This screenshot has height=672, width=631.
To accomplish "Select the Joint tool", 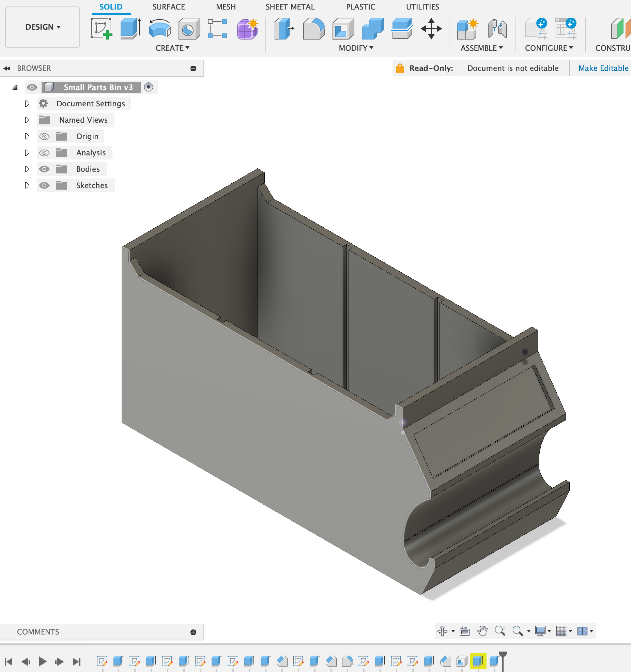I will pos(497,29).
